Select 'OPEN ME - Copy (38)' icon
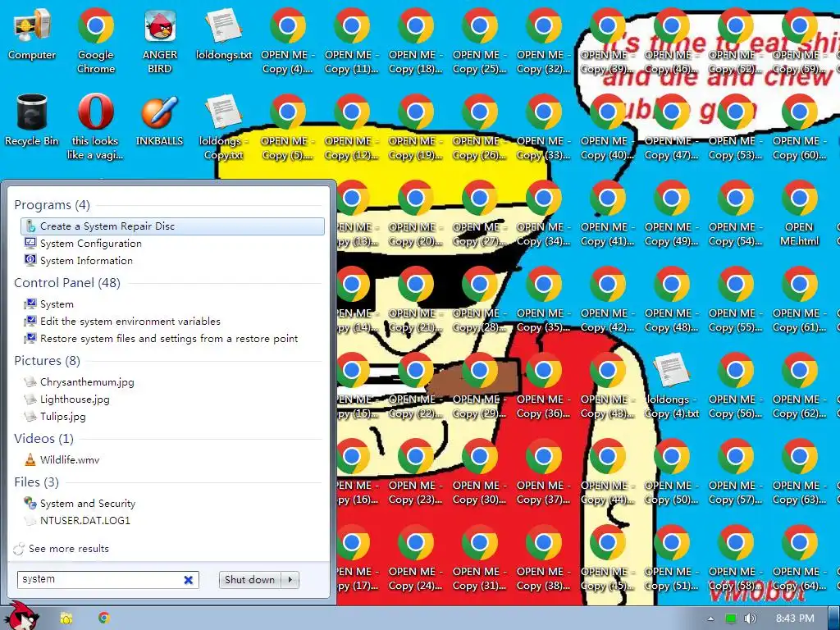Image resolution: width=840 pixels, height=630 pixels. coord(544,558)
